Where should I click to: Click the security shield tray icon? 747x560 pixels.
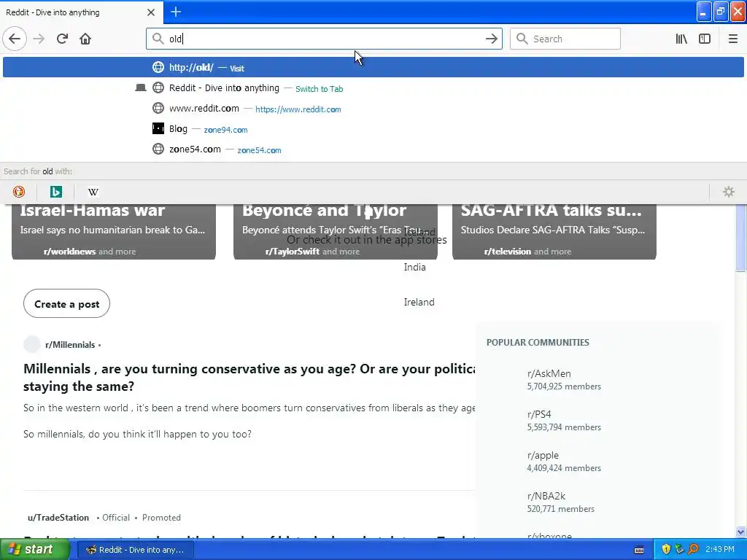[666, 549]
